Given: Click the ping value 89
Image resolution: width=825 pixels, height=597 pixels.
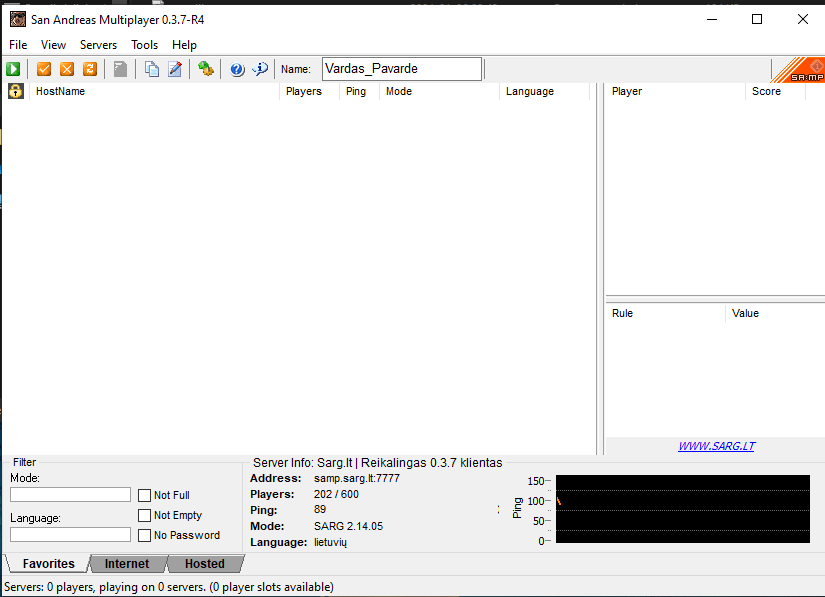Looking at the screenshot, I should tap(320, 509).
